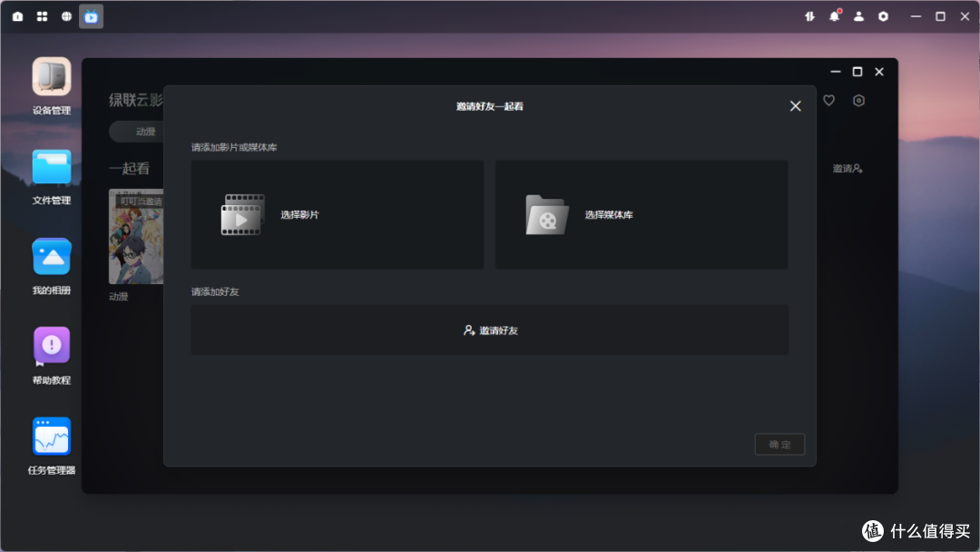Open the 帮助教程 help icon

(51, 346)
